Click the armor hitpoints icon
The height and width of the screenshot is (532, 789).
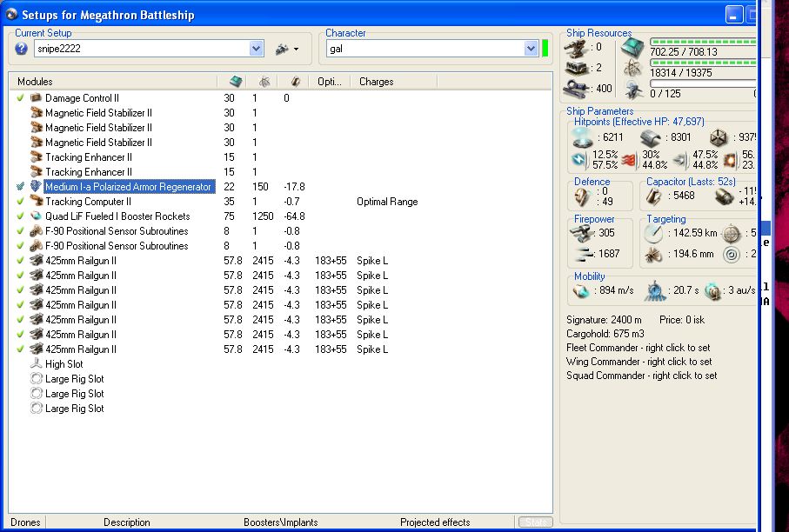(x=651, y=137)
